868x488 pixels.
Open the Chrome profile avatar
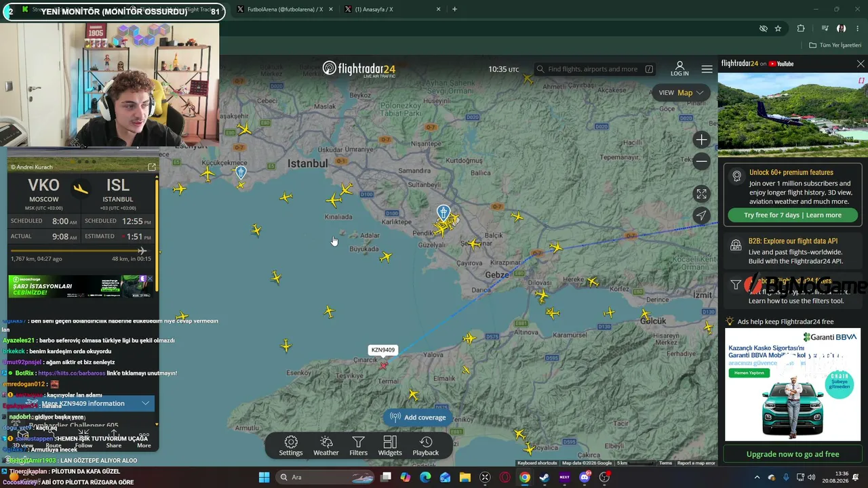[x=842, y=28]
